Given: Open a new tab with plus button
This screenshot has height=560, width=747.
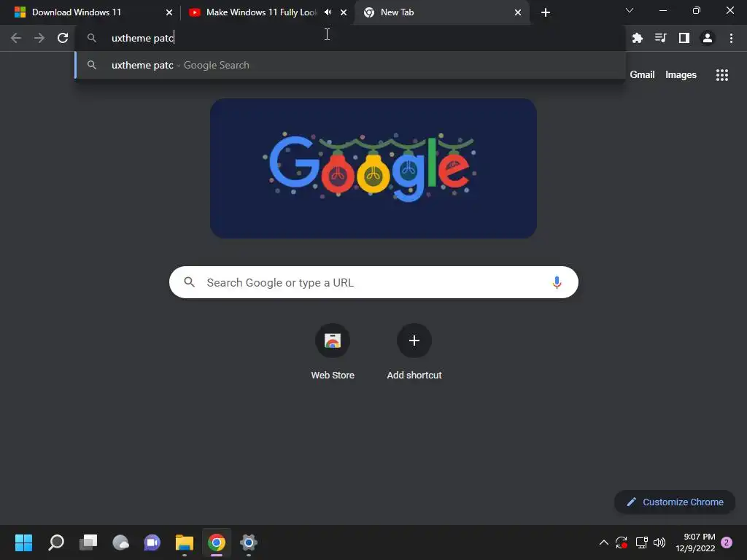Looking at the screenshot, I should coord(546,12).
